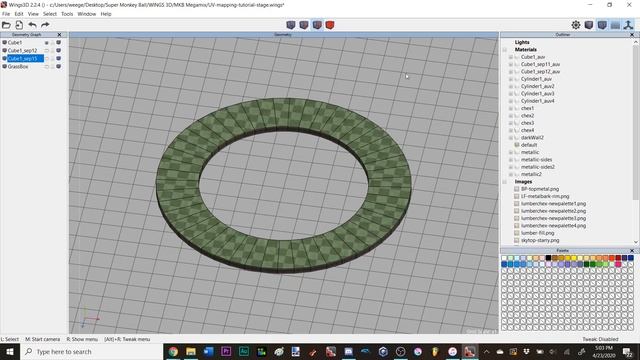
Task: Toggle orthographic view cube icon at top right
Action: 602,25
